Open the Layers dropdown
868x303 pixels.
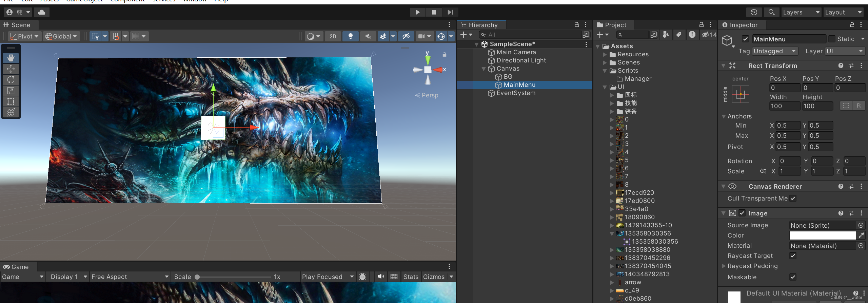(801, 12)
